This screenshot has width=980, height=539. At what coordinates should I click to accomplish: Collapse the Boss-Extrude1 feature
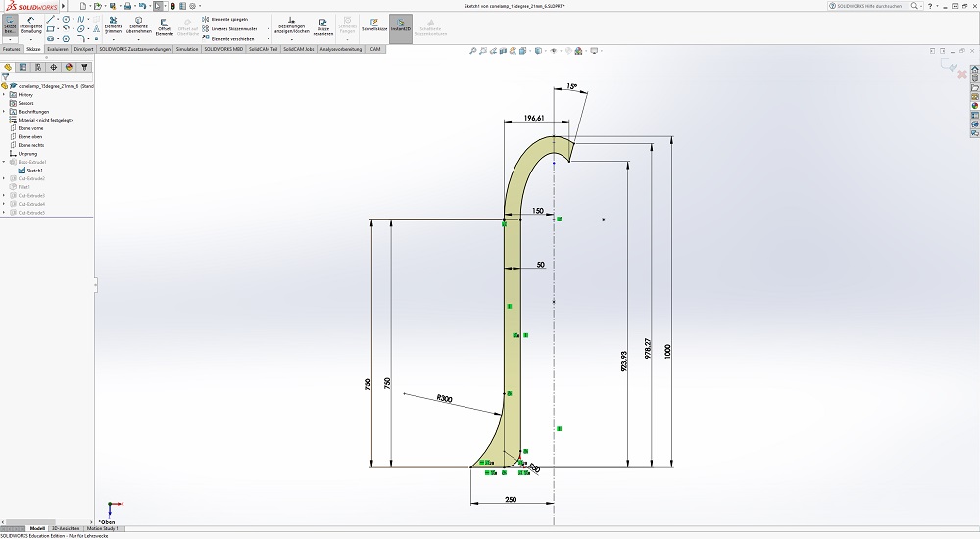click(x=4, y=162)
